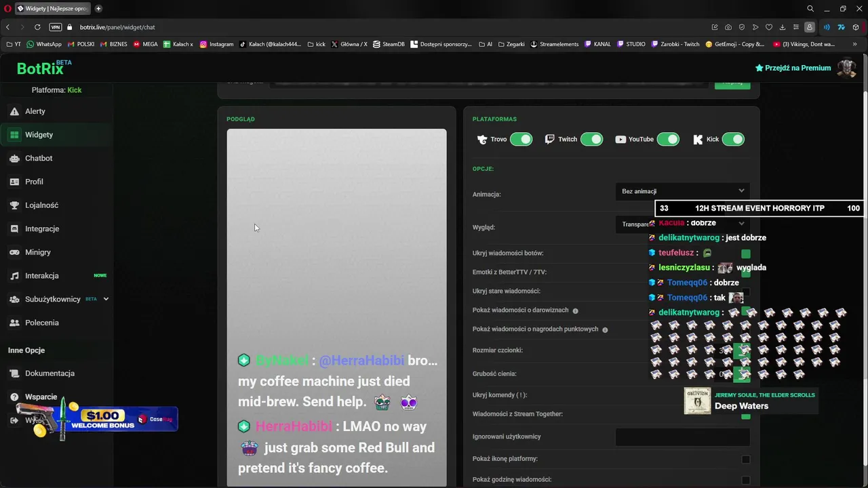Viewport: 868px width, 488px height.
Task: Open the AI bookmarks folder
Action: [x=486, y=44]
